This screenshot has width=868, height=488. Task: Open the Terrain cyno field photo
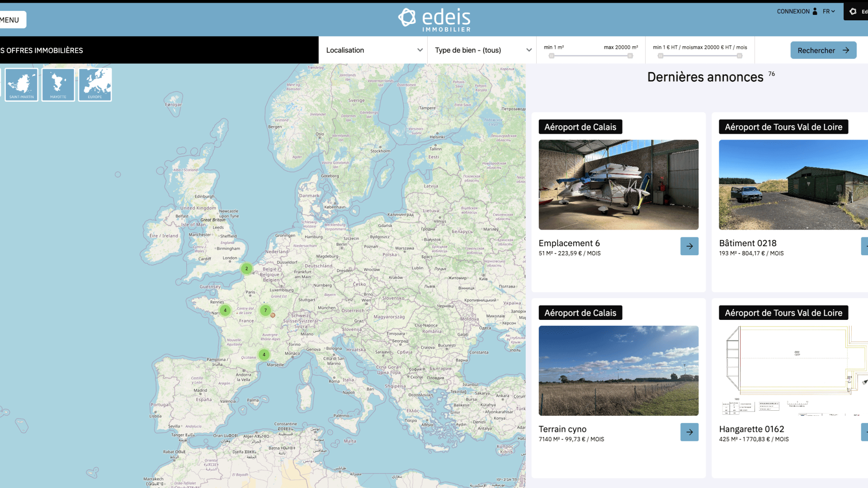point(618,371)
